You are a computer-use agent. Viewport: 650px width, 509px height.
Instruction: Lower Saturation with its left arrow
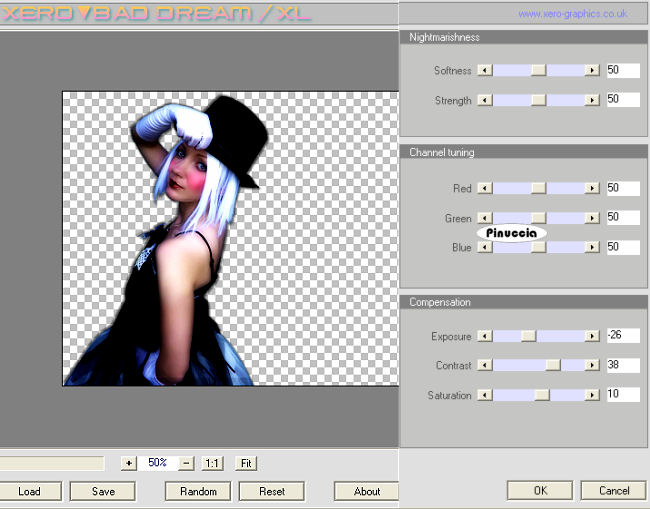pos(485,395)
